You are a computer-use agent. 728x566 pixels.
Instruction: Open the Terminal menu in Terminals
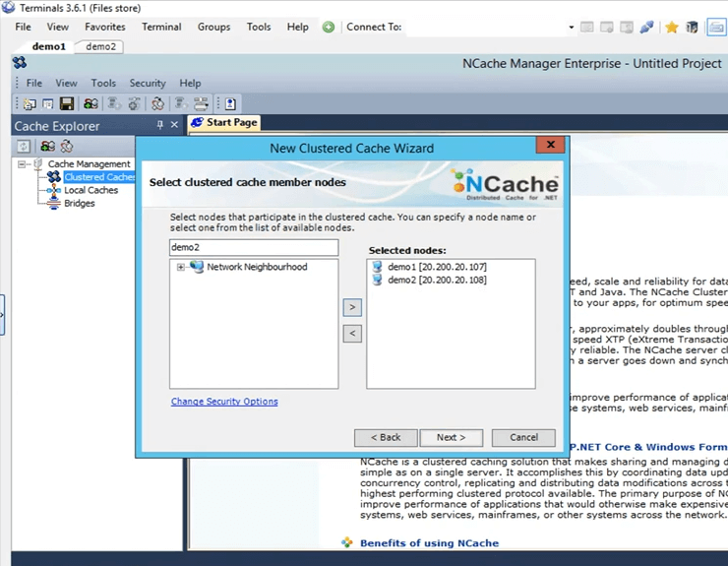click(x=161, y=27)
